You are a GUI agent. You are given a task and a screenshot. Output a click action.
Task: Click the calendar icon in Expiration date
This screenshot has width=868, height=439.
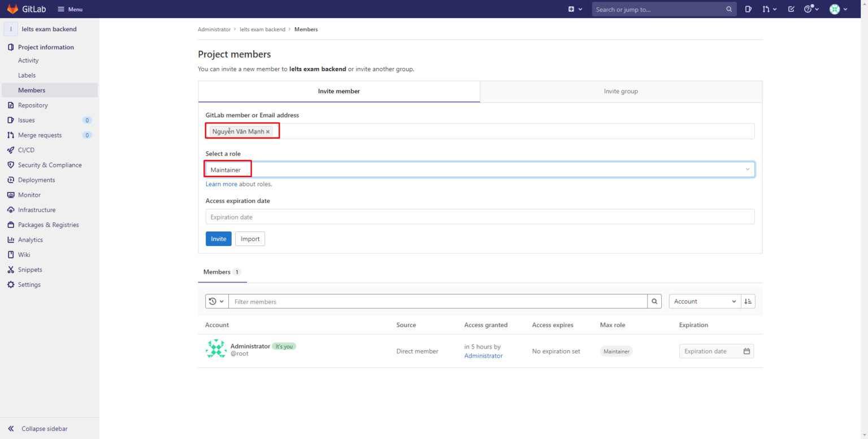pos(747,351)
